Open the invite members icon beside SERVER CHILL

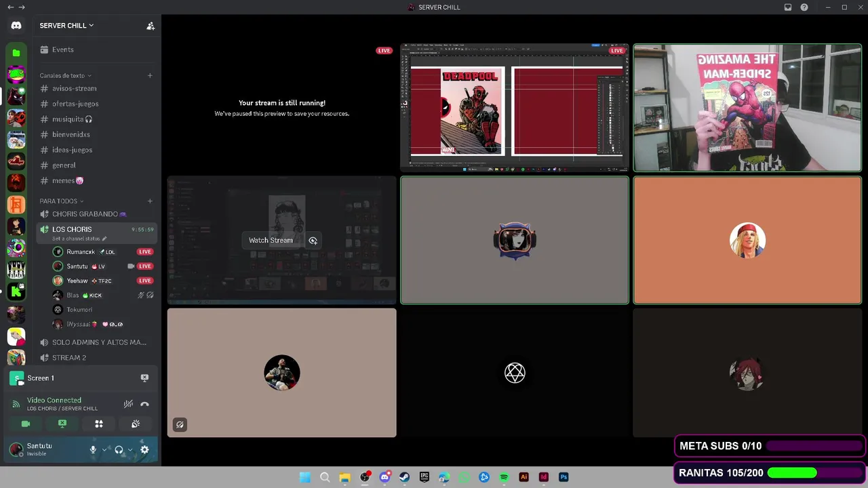tap(151, 26)
